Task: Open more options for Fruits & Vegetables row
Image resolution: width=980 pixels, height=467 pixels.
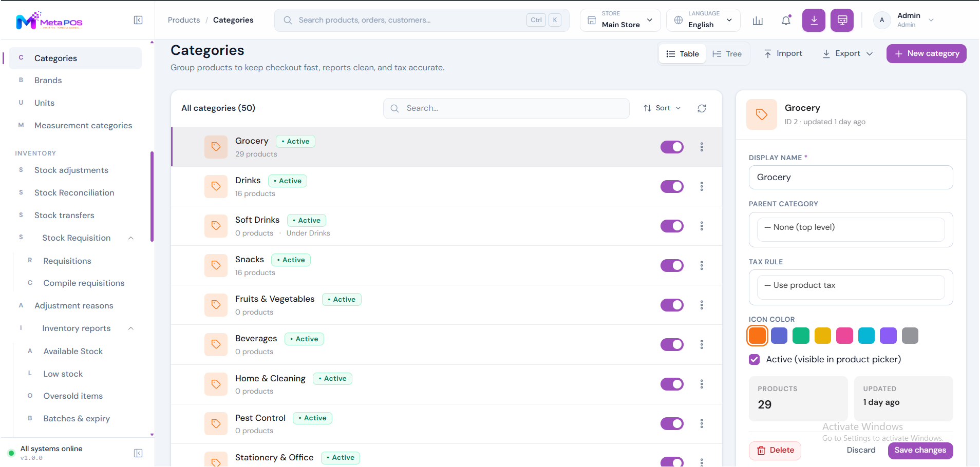Action: coord(702,305)
